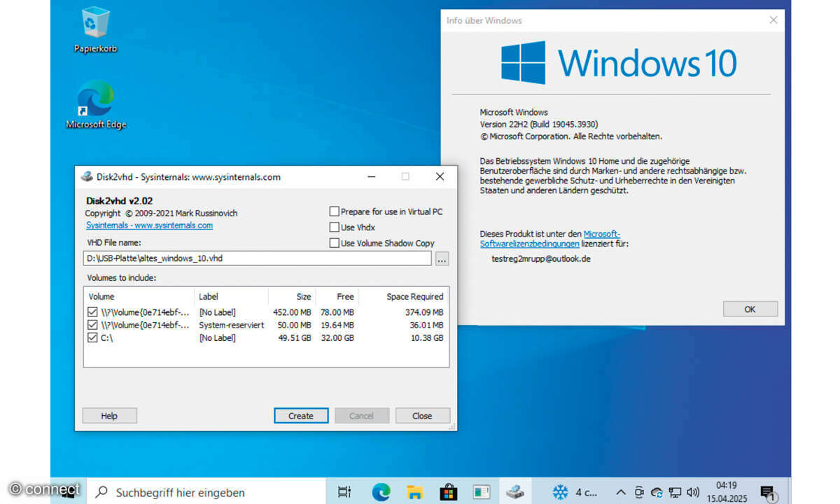840x504 pixels.
Task: Click the VHD File name field
Action: [x=258, y=258]
